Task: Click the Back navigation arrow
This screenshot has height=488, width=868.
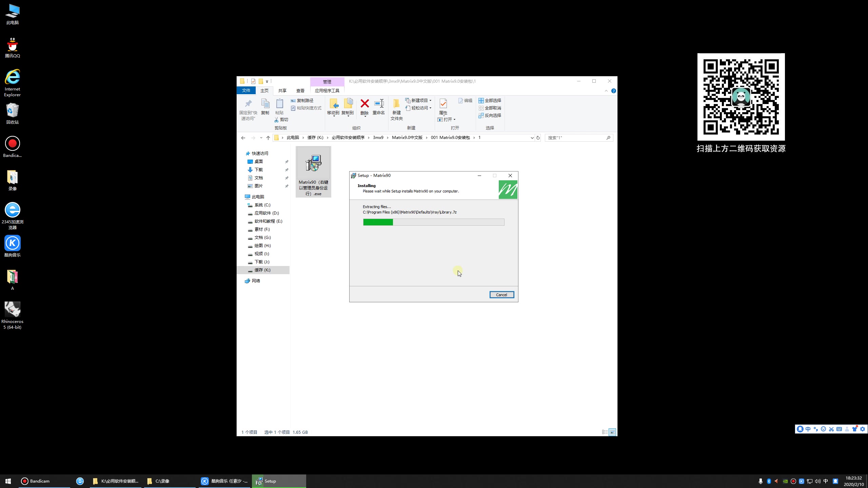Action: coord(243,138)
